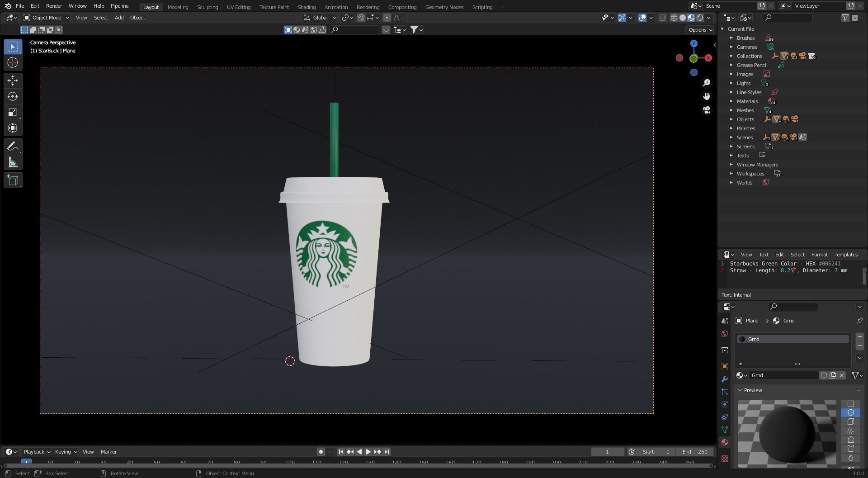The height and width of the screenshot is (478, 868).
Task: Pick the Annotate pencil tool
Action: point(13,147)
